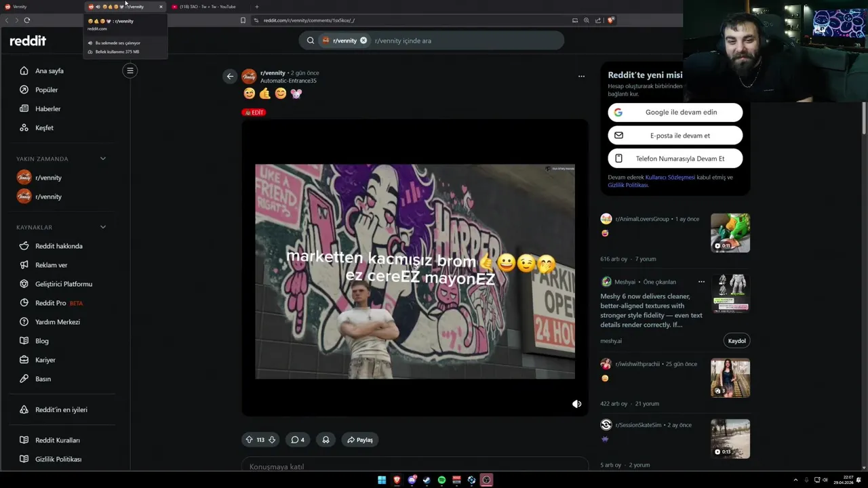Image resolution: width=868 pixels, height=488 pixels.
Task: Open Kullanıcı Sözleşmesi link
Action: click(x=670, y=178)
